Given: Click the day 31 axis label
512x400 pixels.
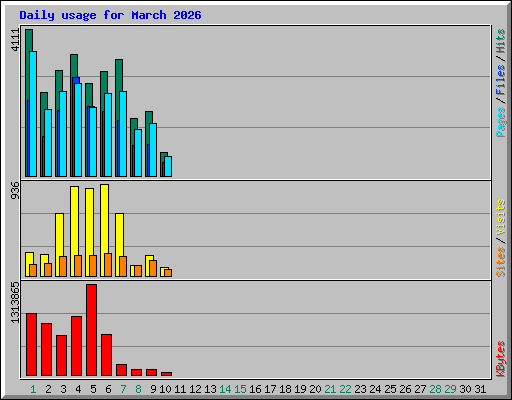Looking at the screenshot, I should (480, 389).
